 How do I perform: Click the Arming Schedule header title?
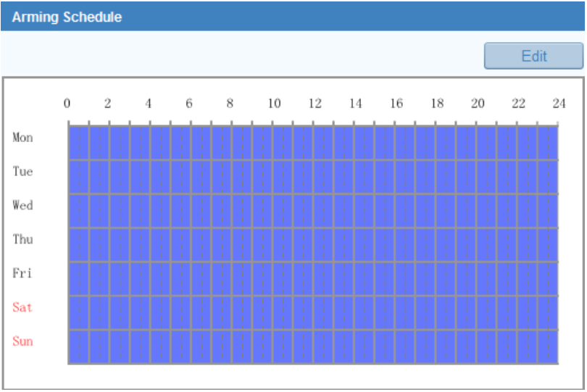(67, 17)
